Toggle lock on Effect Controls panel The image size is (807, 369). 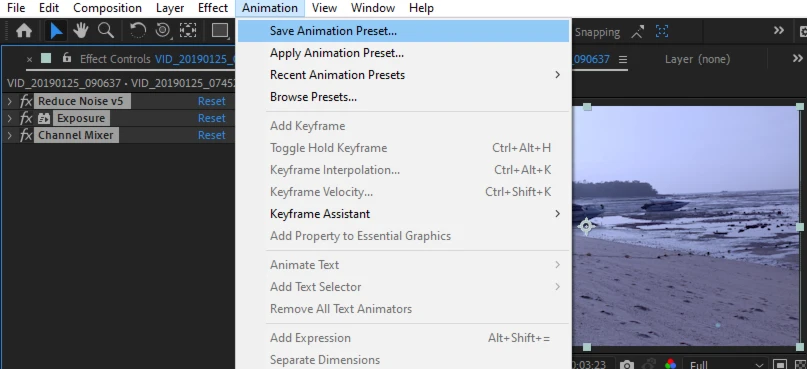point(66,58)
